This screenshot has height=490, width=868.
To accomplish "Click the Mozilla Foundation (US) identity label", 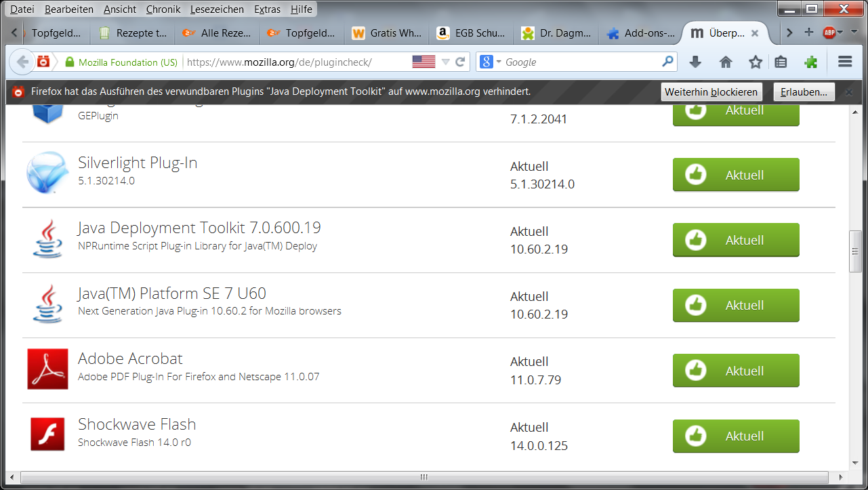I will pyautogui.click(x=128, y=62).
